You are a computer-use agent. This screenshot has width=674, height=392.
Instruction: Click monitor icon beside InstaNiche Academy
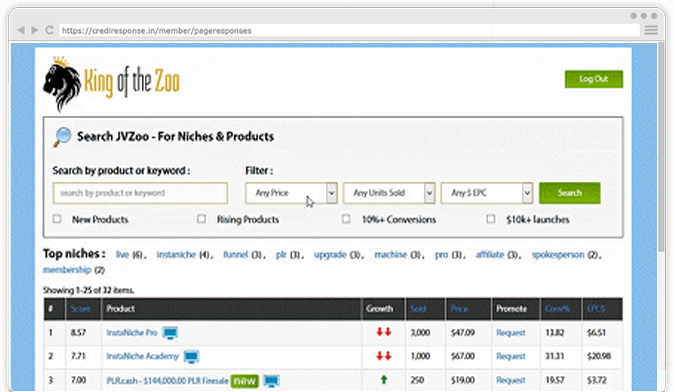pyautogui.click(x=191, y=356)
